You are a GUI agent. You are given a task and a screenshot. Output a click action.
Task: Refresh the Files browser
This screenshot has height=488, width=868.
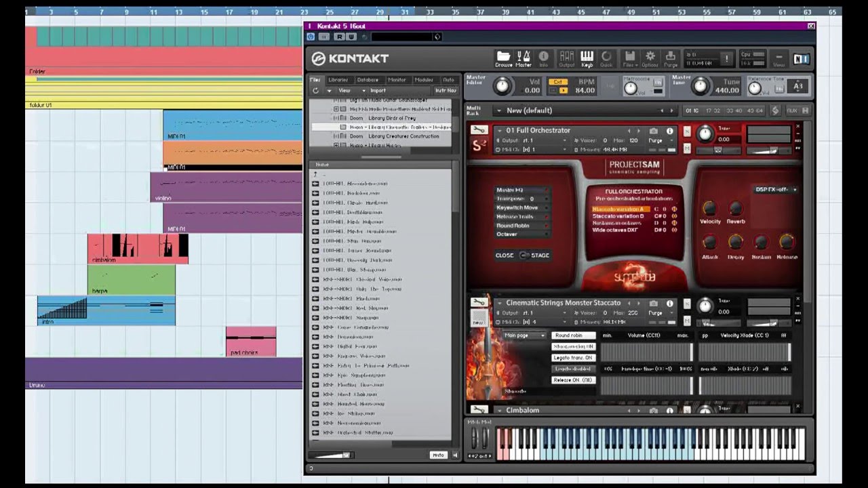click(315, 91)
